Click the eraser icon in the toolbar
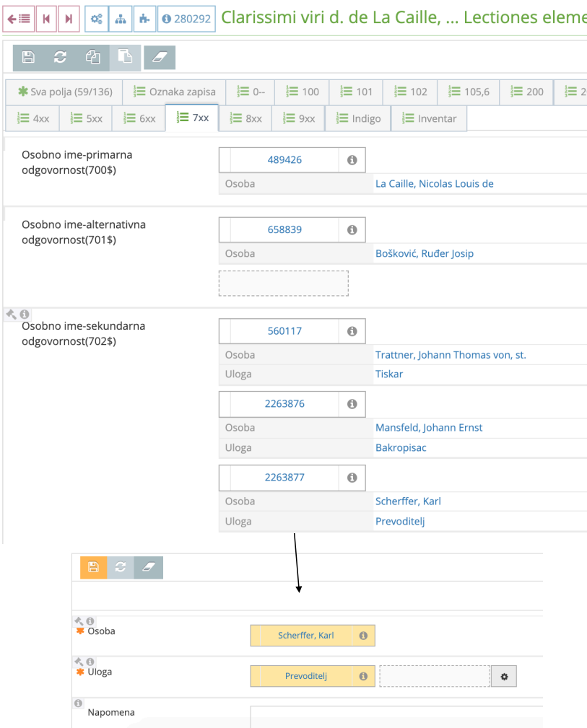The image size is (587, 728). (x=159, y=58)
